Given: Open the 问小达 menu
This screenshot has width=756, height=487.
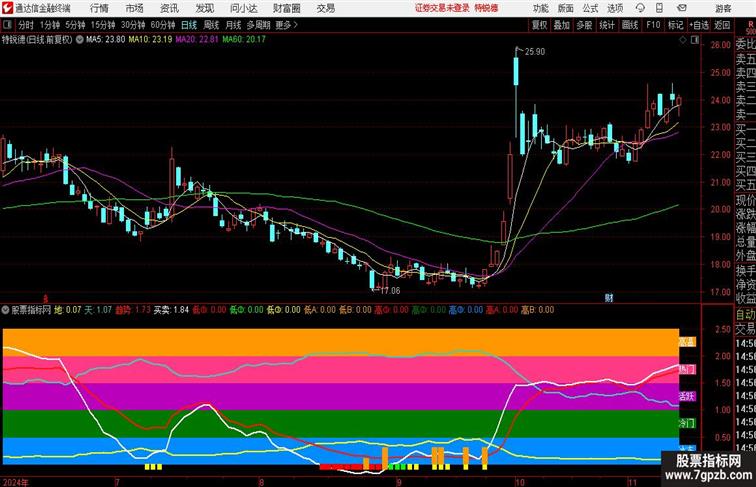Looking at the screenshot, I should click(243, 8).
